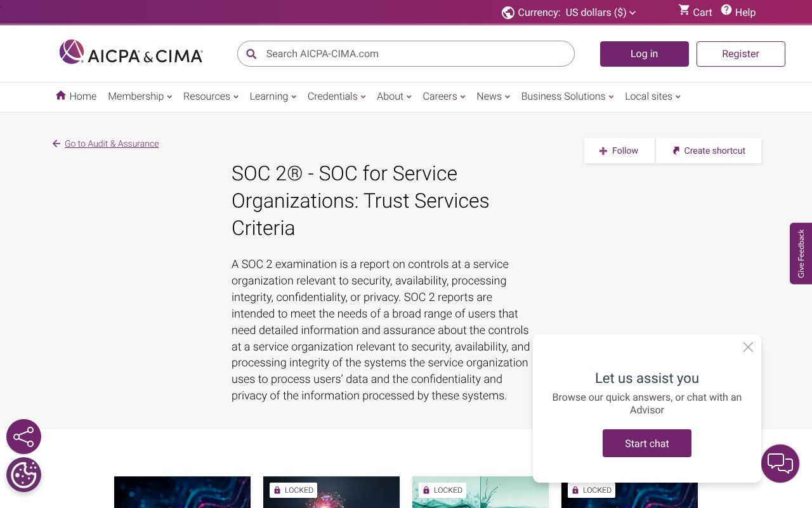The height and width of the screenshot is (508, 812).
Task: Click the globe icon next to Currency
Action: click(x=507, y=12)
